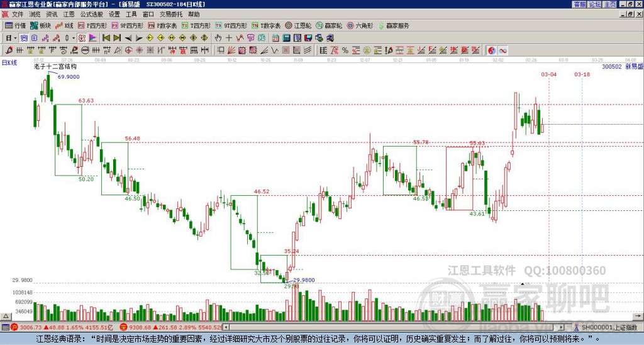Click the truck icon in toolbar
Screen dimensions: 644x345
click(x=330, y=38)
